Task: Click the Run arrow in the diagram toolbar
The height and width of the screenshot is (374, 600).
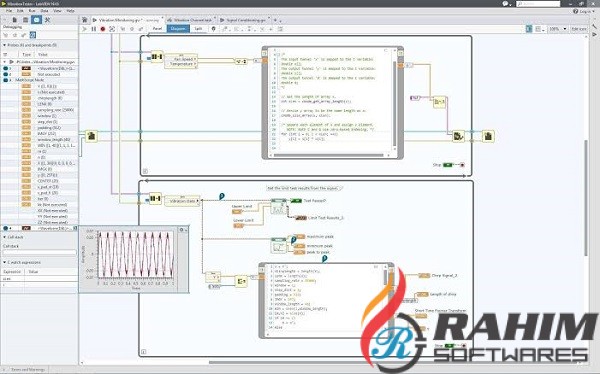Action: pos(85,29)
